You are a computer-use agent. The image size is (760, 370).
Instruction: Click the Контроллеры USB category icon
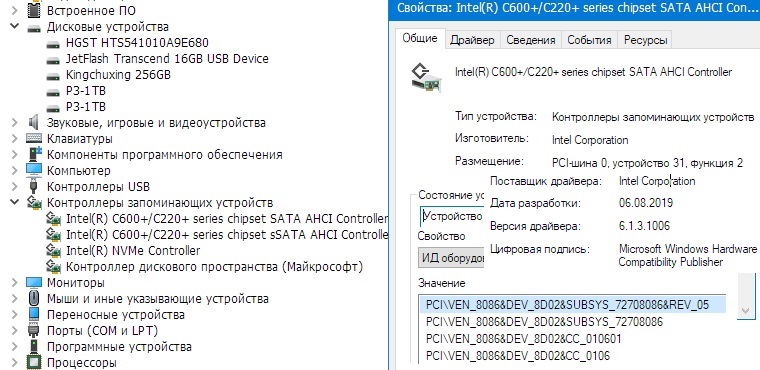click(34, 187)
